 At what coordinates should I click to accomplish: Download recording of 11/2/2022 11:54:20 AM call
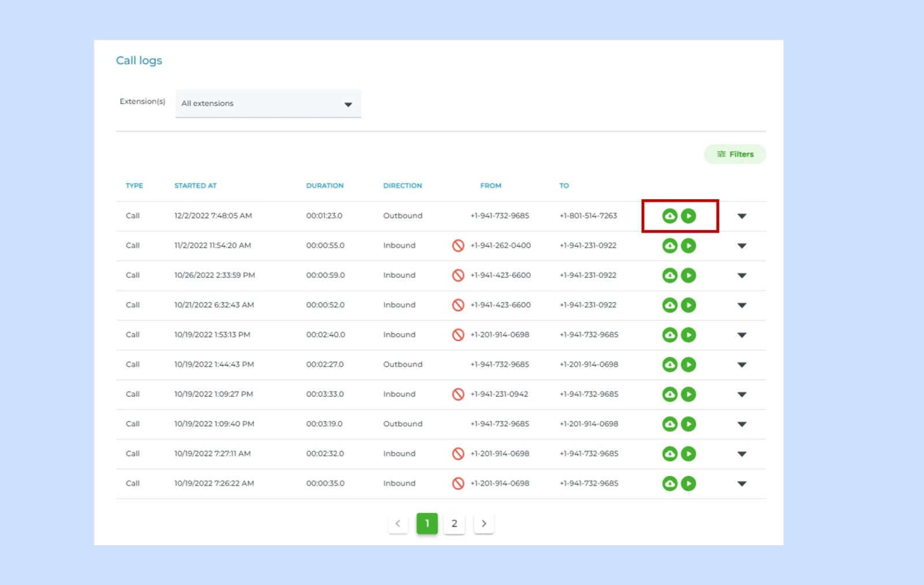coord(669,246)
